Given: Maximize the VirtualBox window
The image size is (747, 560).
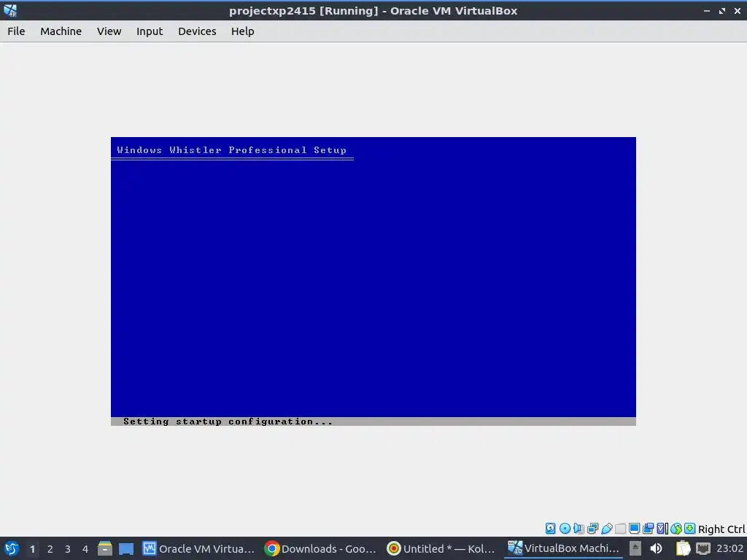Looking at the screenshot, I should [x=722, y=10].
